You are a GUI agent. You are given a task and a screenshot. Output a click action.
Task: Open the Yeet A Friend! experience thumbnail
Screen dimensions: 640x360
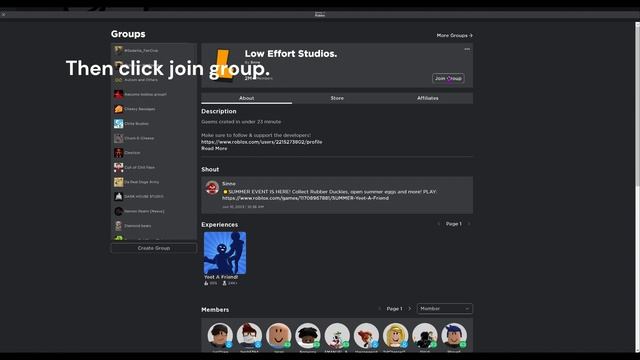[x=225, y=253]
